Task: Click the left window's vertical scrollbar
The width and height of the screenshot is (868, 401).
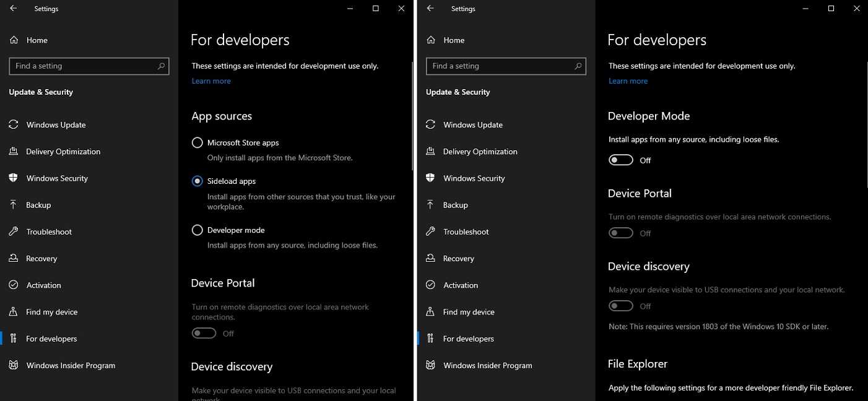Action: click(x=412, y=116)
